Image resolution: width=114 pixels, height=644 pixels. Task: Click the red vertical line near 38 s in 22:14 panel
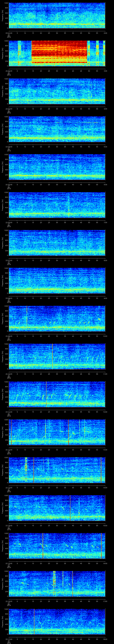[70, 508]
